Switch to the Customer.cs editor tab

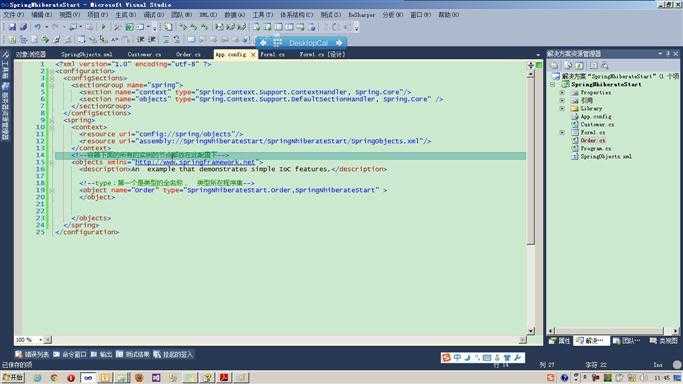[144, 54]
